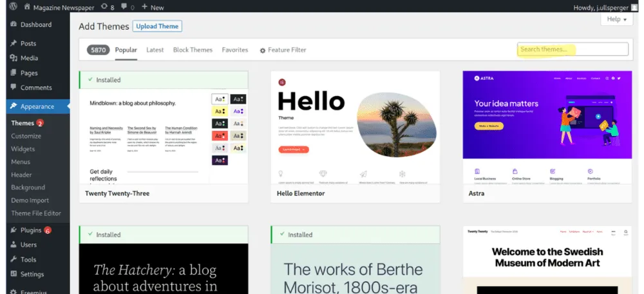This screenshot has height=294, width=644.
Task: Switch to the Latest themes tab
Action: click(155, 50)
